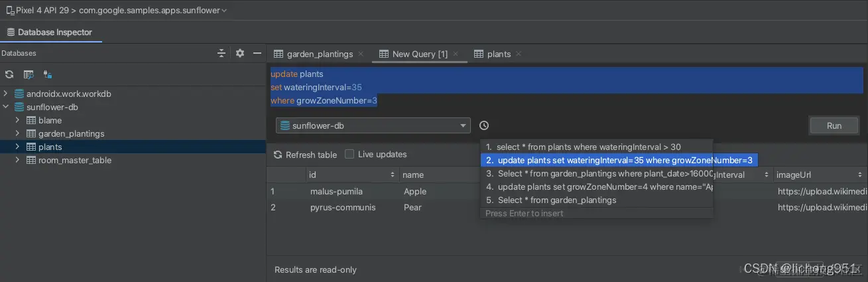Select the garden_plantings table in tree

coord(72,133)
